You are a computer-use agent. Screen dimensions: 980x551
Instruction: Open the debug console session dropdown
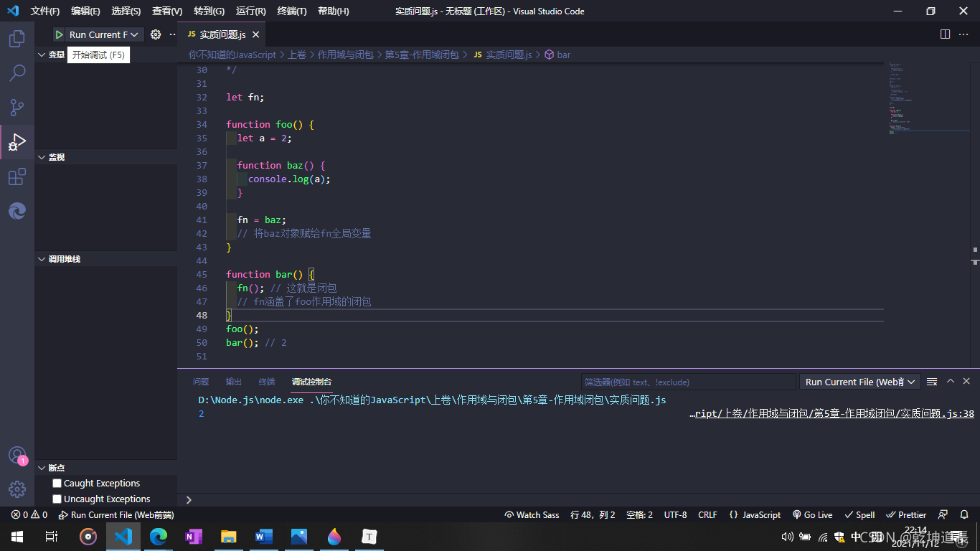[860, 382]
